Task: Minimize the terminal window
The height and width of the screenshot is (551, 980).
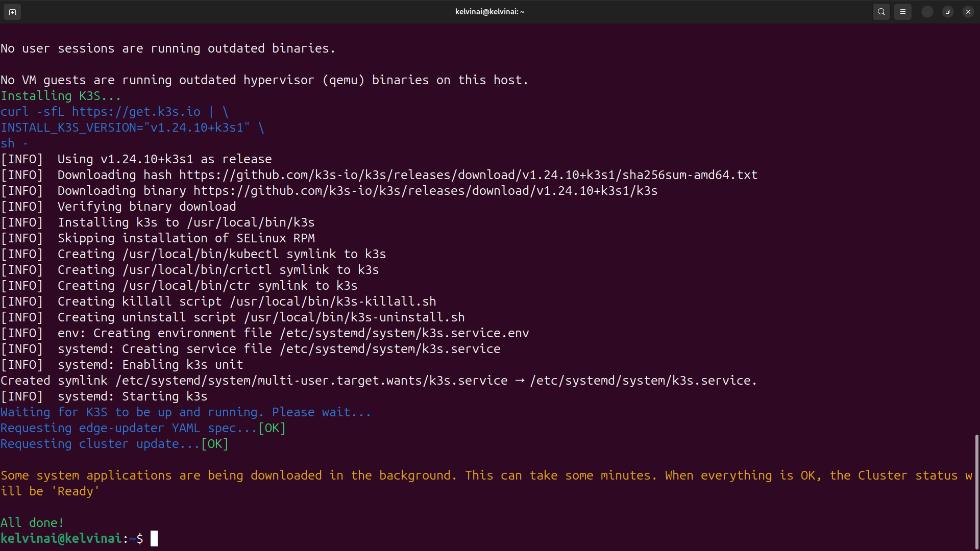Action: click(x=927, y=12)
